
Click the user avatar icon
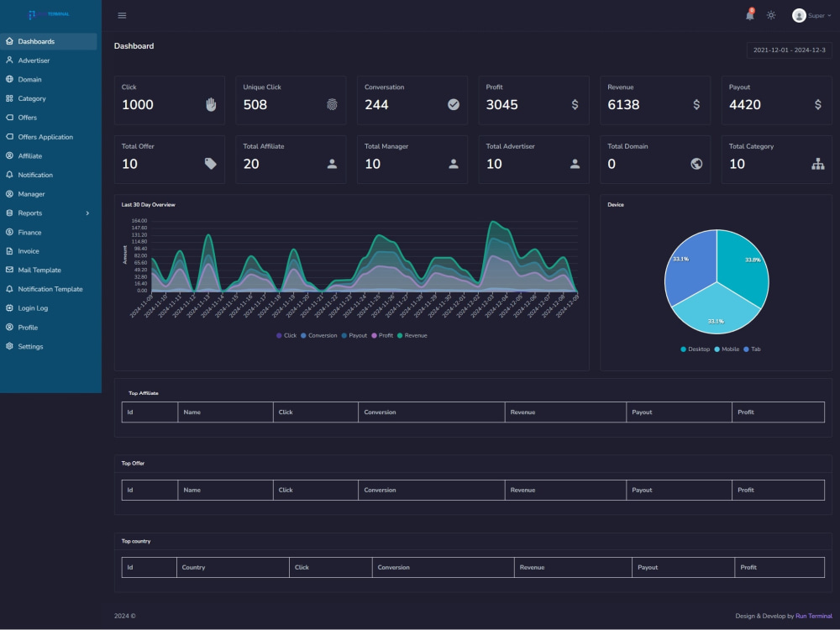pyautogui.click(x=799, y=15)
